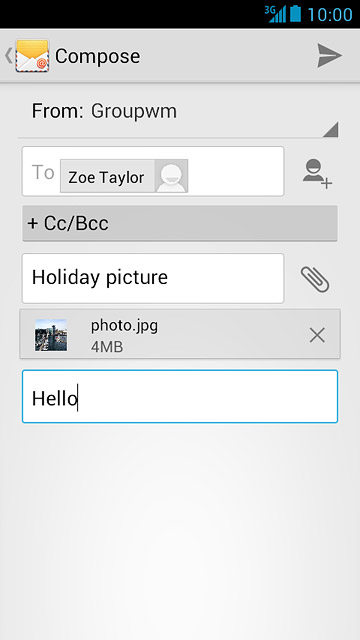This screenshot has width=360, height=640.
Task: Open the photo.jpg attachment name
Action: (x=124, y=326)
